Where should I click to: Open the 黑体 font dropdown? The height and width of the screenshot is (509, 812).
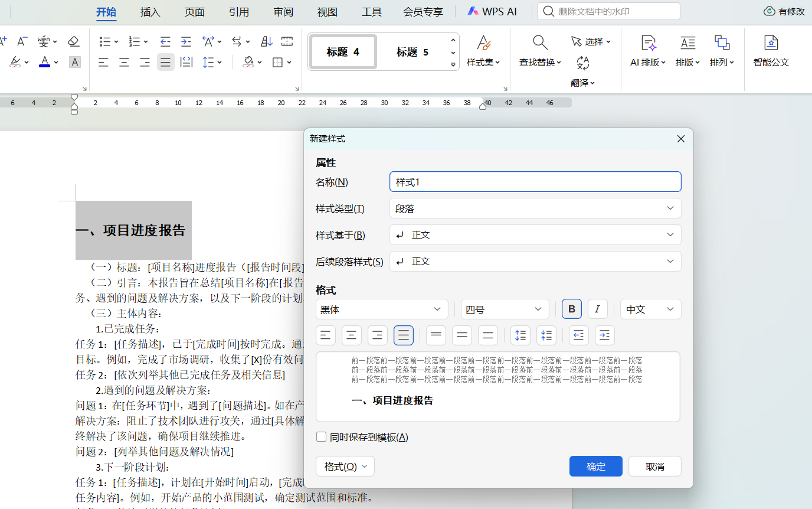(x=381, y=309)
